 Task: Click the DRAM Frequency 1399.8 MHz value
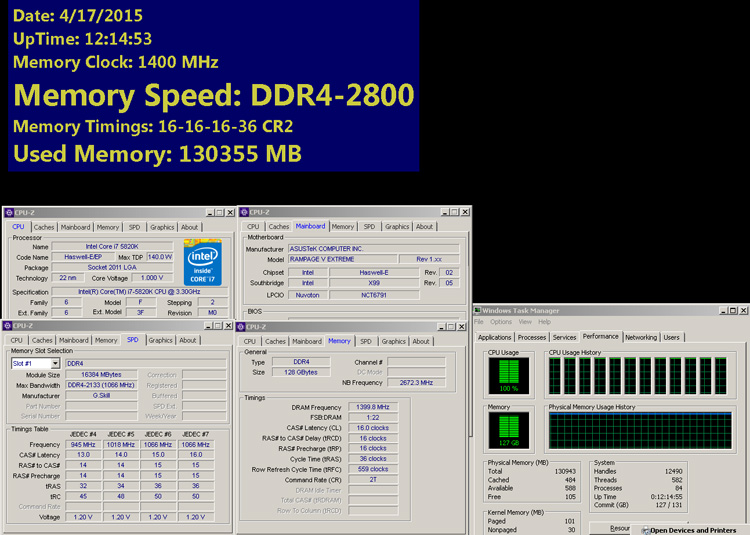[373, 407]
